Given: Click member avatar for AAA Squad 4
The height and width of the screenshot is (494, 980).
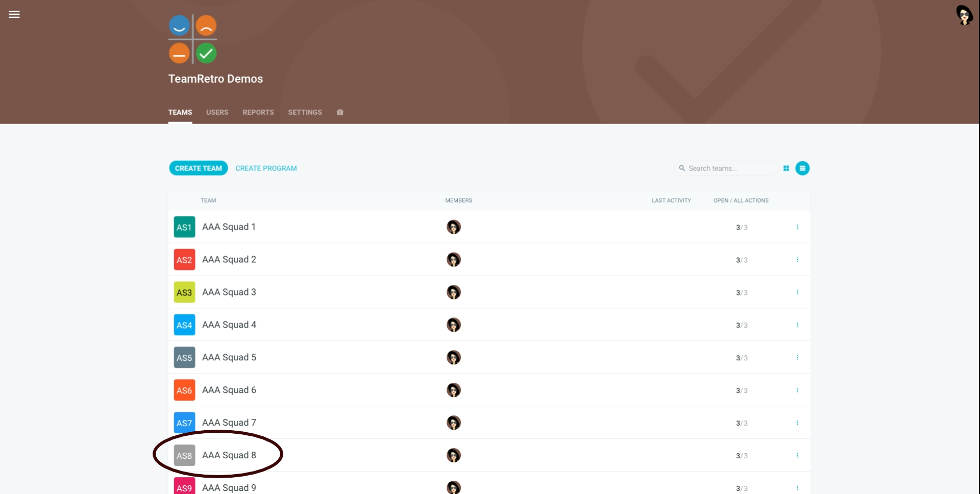Looking at the screenshot, I should pyautogui.click(x=454, y=325).
